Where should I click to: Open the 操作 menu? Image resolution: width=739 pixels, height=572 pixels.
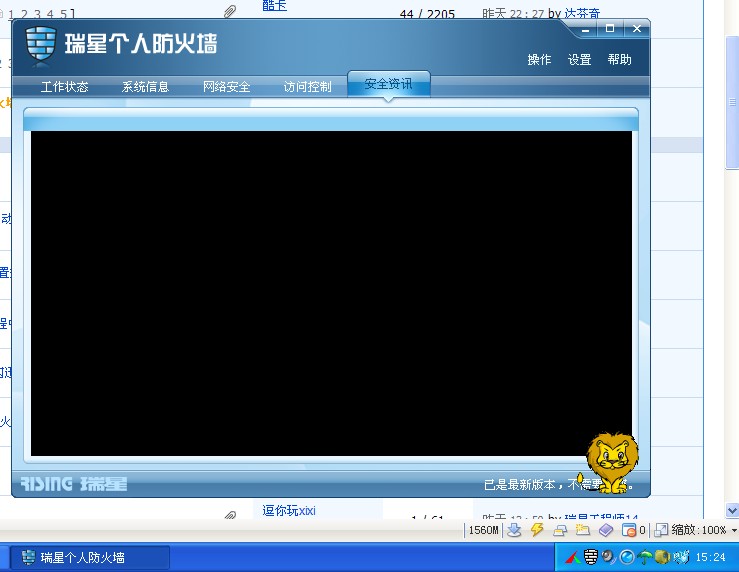point(539,59)
